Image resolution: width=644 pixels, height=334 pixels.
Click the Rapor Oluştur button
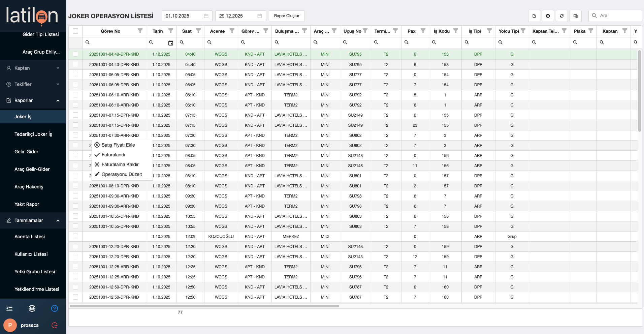(x=287, y=16)
